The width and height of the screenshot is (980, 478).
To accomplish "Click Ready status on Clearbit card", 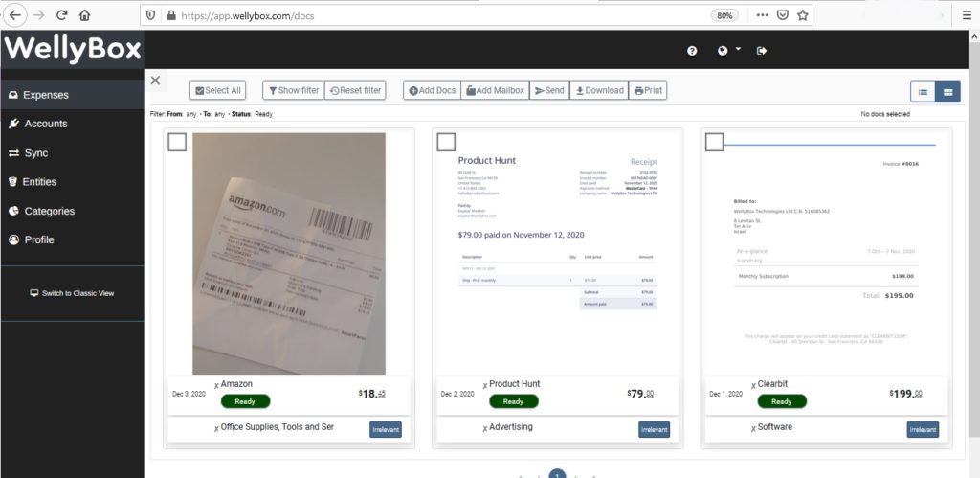I will 782,401.
